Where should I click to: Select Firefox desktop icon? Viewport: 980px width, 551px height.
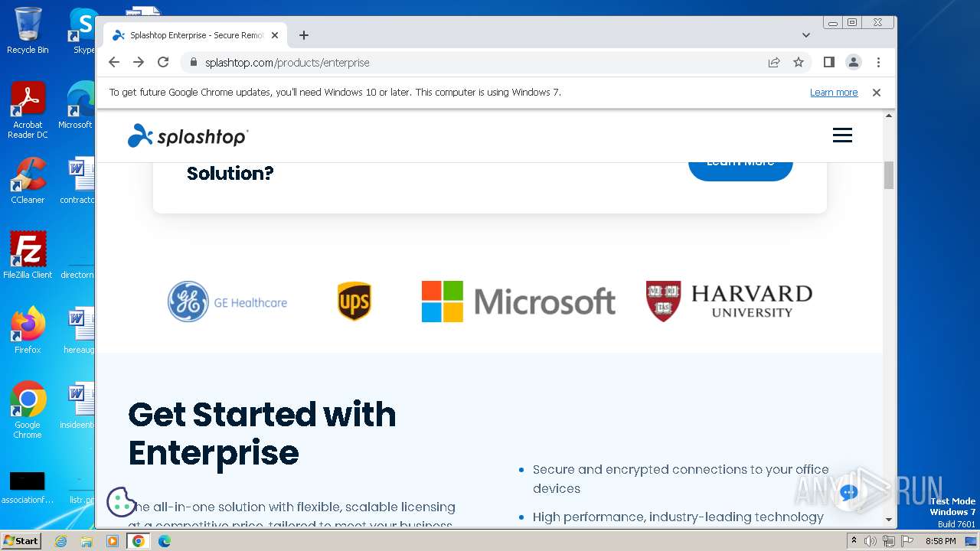tap(28, 330)
